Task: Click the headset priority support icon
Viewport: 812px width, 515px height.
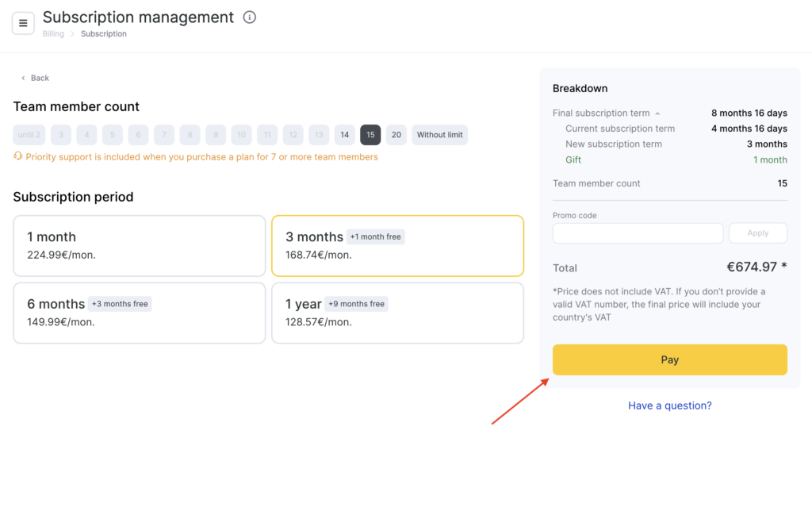Action: tap(18, 156)
